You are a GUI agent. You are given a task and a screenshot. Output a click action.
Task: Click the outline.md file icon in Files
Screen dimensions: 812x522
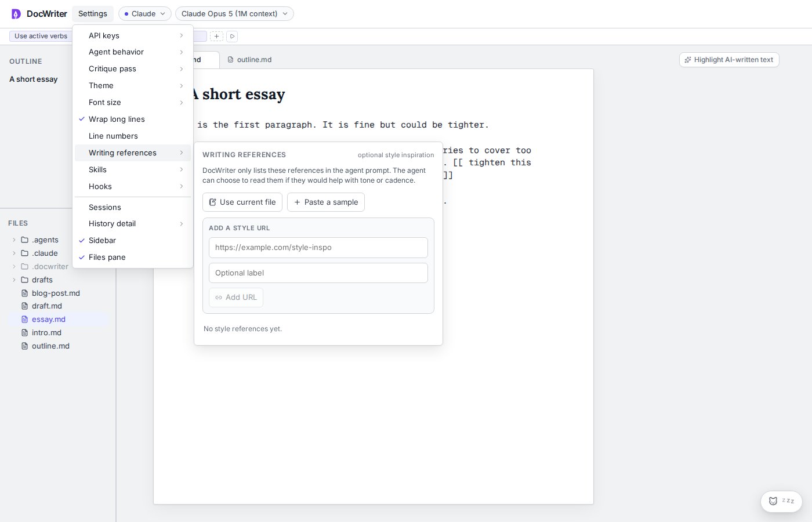(25, 346)
